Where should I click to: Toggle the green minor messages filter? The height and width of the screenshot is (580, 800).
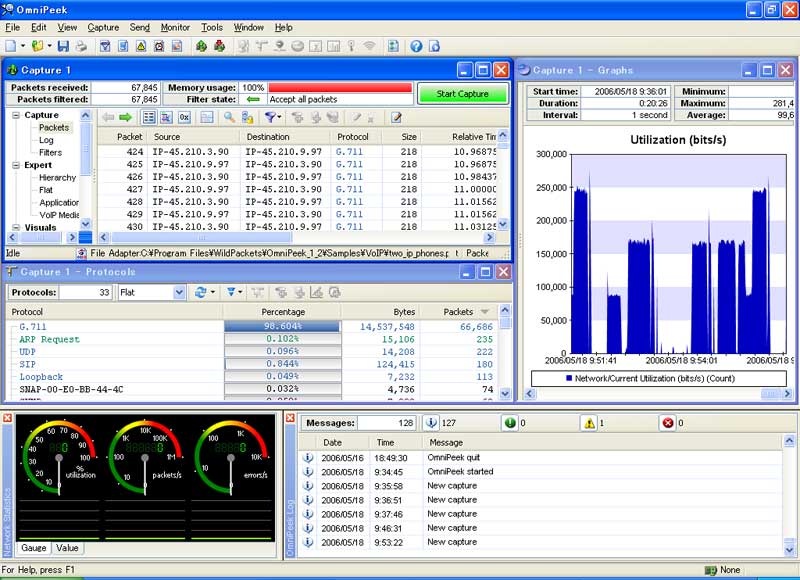tap(510, 423)
